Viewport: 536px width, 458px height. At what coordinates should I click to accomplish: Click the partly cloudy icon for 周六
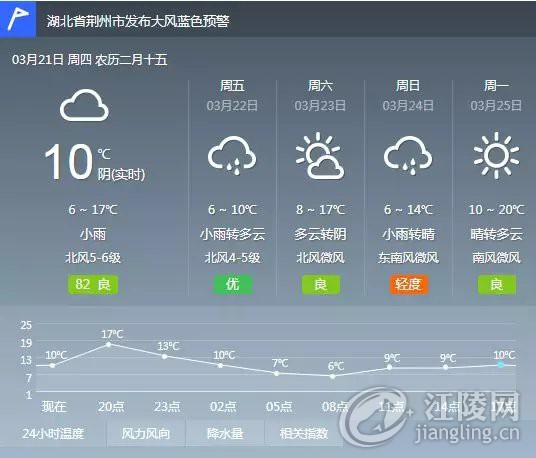320,156
